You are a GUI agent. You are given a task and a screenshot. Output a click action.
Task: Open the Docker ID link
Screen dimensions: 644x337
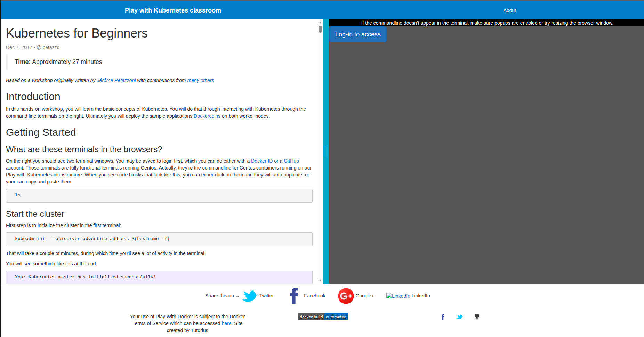262,161
